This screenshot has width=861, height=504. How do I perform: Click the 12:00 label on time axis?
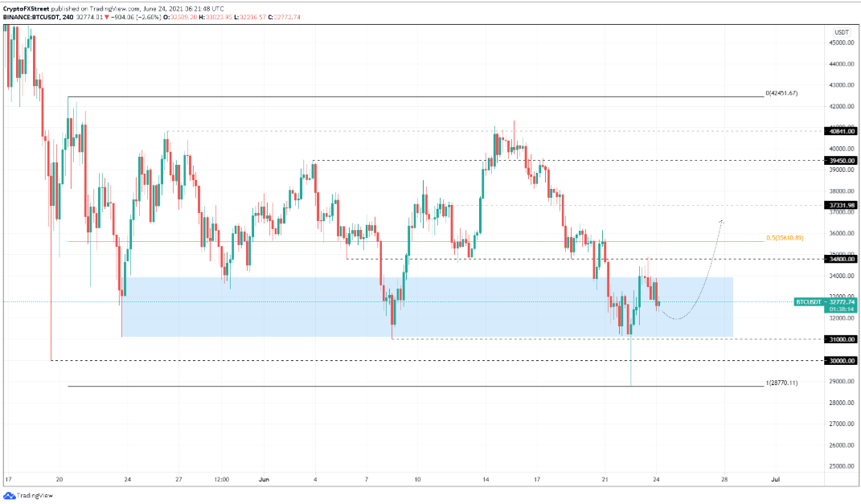coord(223,479)
